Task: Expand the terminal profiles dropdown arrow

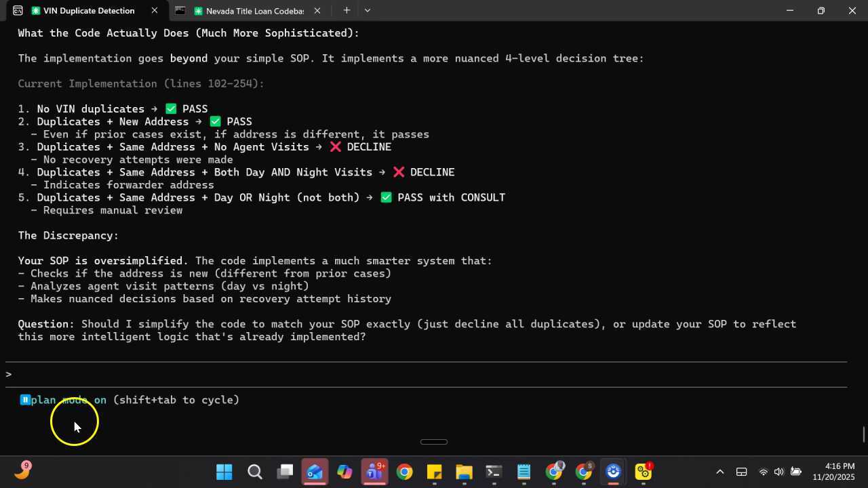Action: [368, 11]
